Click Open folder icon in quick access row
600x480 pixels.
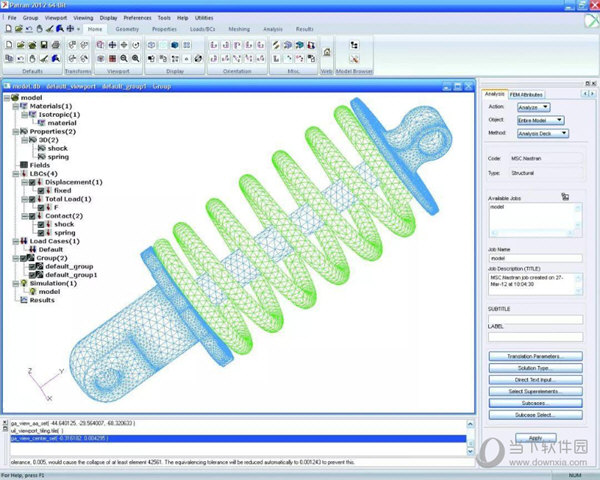[18, 29]
